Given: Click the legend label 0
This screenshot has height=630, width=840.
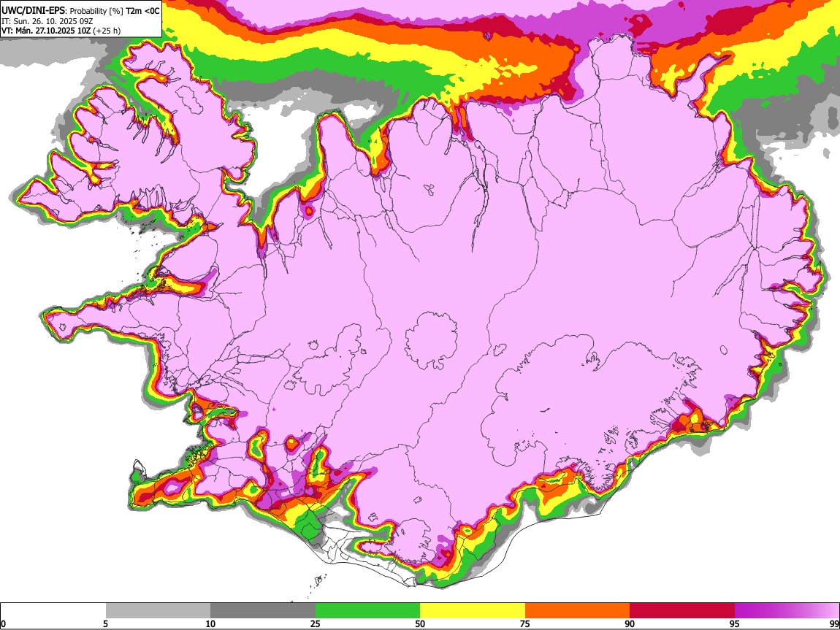Looking at the screenshot, I should (x=3, y=624).
